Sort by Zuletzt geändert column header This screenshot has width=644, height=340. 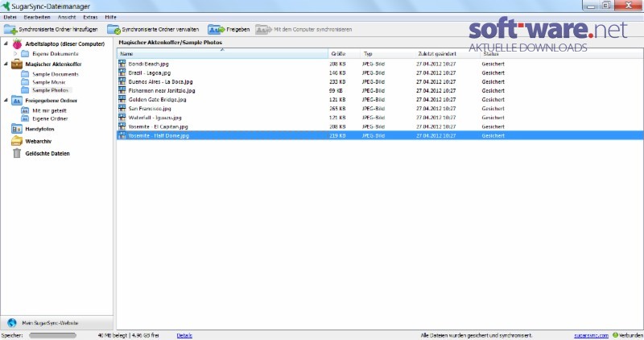coord(447,54)
